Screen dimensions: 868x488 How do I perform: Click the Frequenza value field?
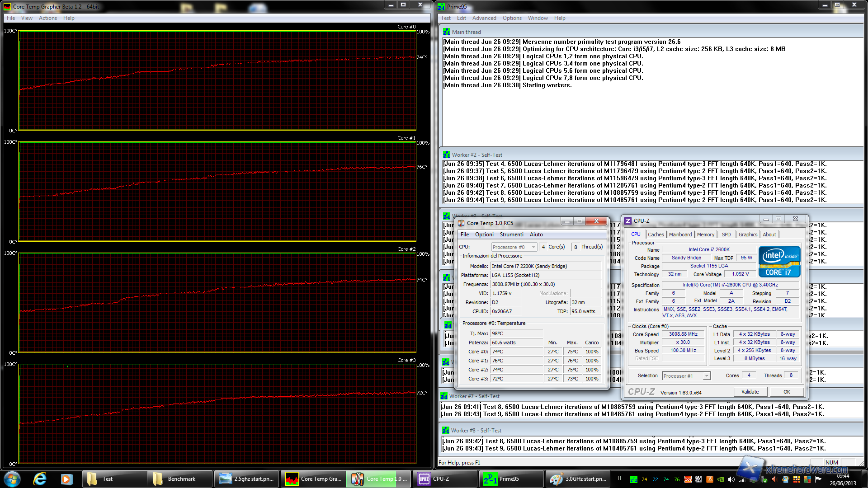coord(546,284)
